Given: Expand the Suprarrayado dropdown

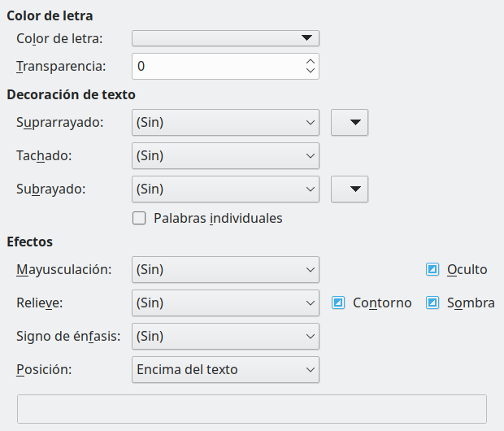Looking at the screenshot, I should 225,123.
